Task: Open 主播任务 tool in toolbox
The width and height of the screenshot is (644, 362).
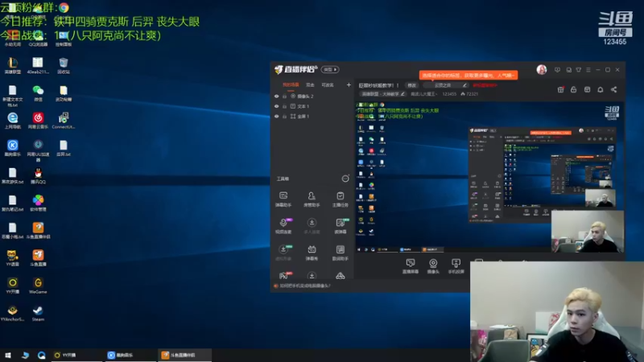Action: click(340, 199)
